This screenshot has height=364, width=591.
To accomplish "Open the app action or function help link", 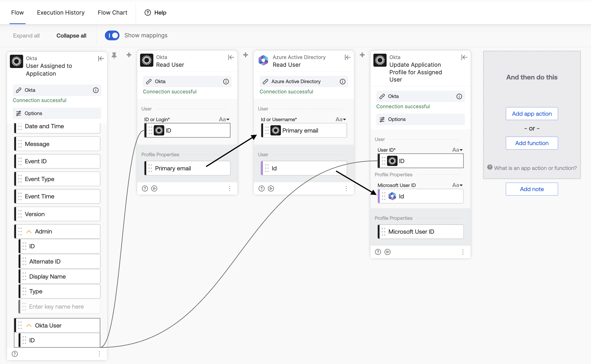I will point(535,168).
